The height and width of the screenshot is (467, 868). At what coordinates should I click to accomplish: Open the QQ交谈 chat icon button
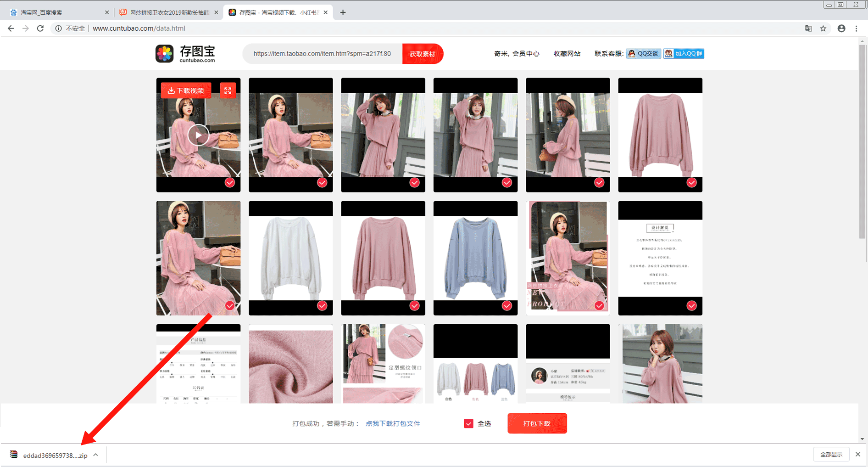click(643, 54)
